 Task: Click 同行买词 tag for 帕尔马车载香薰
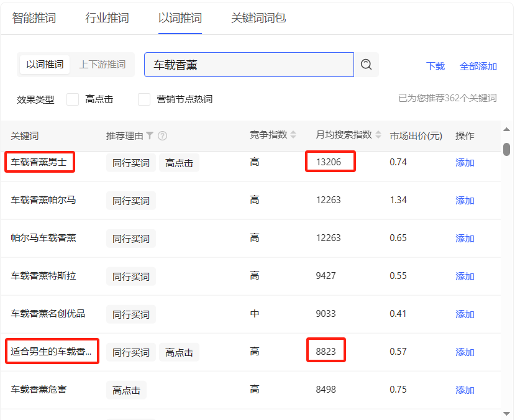[131, 239]
